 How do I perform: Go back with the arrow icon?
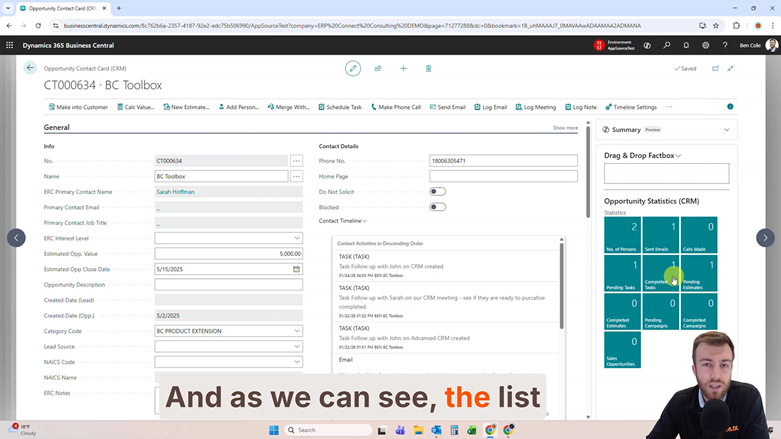(x=30, y=68)
